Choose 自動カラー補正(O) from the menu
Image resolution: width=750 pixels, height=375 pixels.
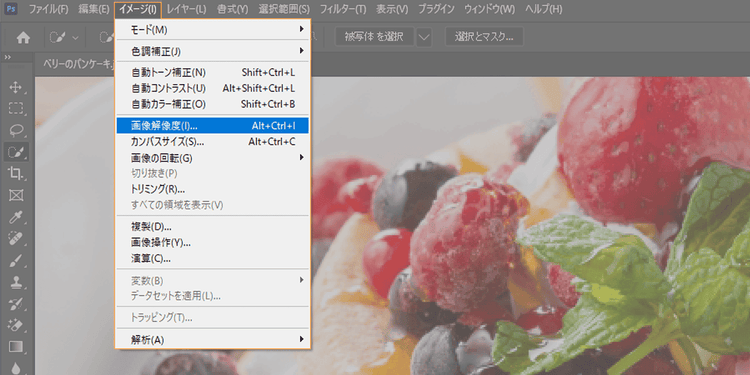point(213,104)
